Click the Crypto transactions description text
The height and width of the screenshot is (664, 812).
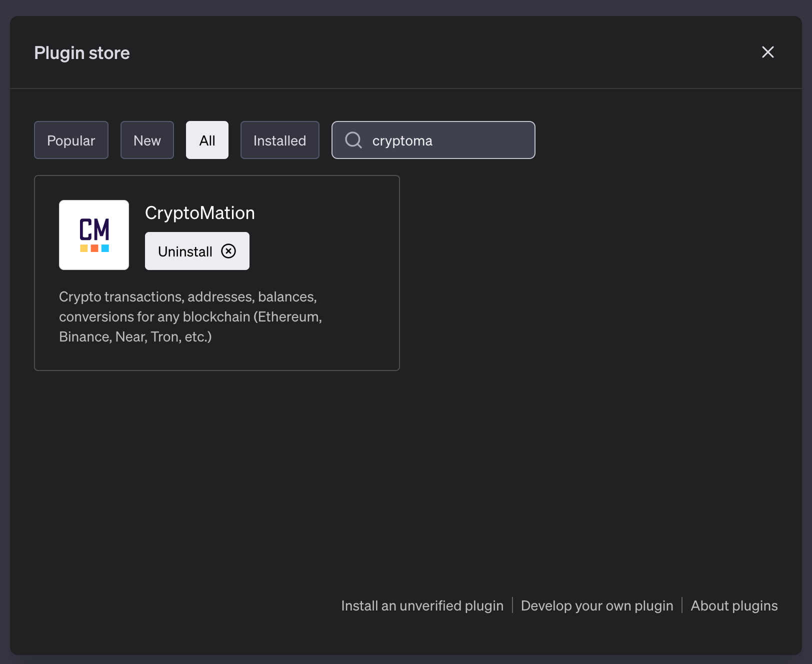coord(190,316)
